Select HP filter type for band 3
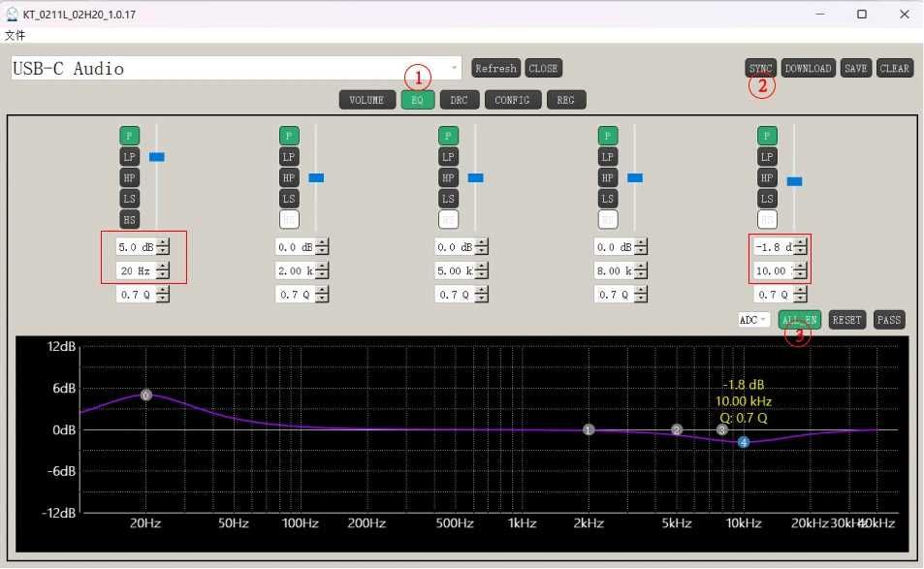This screenshot has width=924, height=569. coord(449,178)
